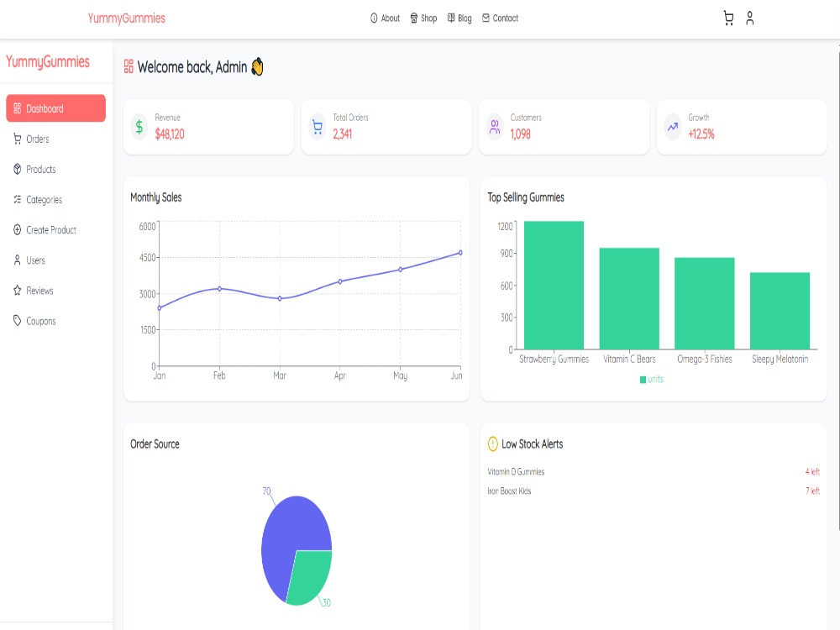Click the Low Stock Alerts warning icon

pos(493,444)
